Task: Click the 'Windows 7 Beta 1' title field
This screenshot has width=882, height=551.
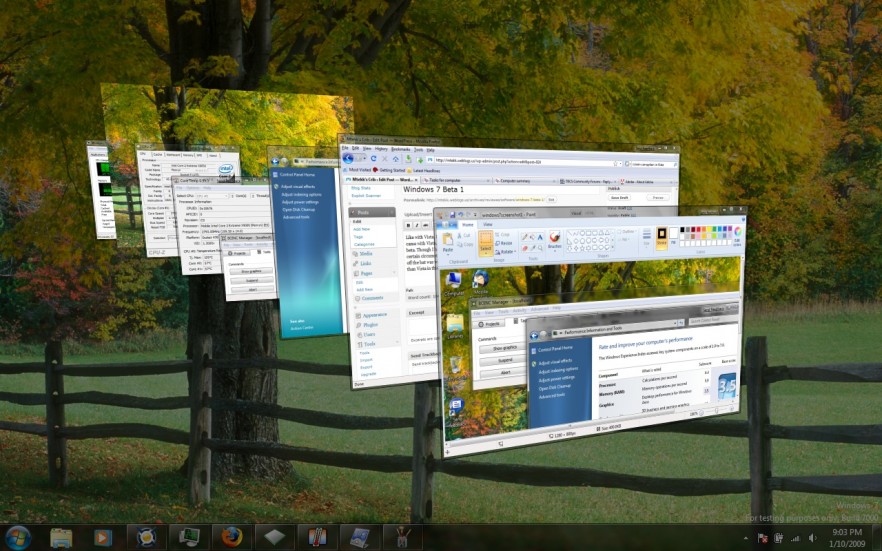Action: pyautogui.click(x=500, y=189)
